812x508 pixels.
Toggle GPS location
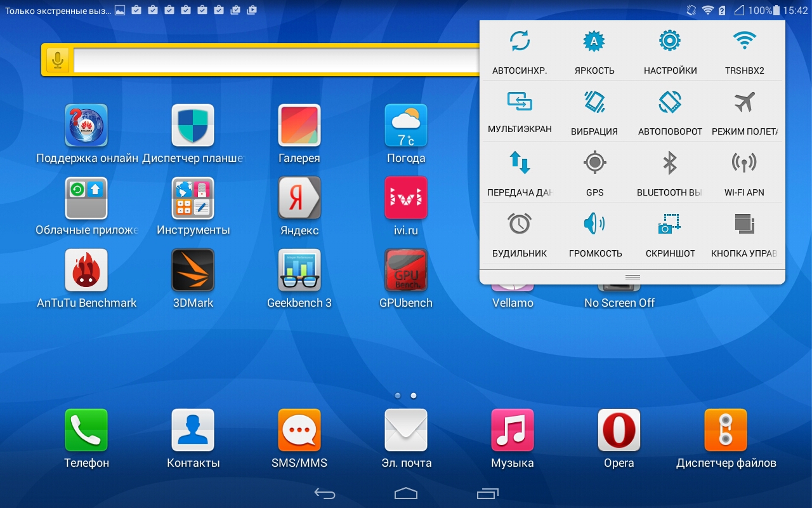click(x=594, y=173)
